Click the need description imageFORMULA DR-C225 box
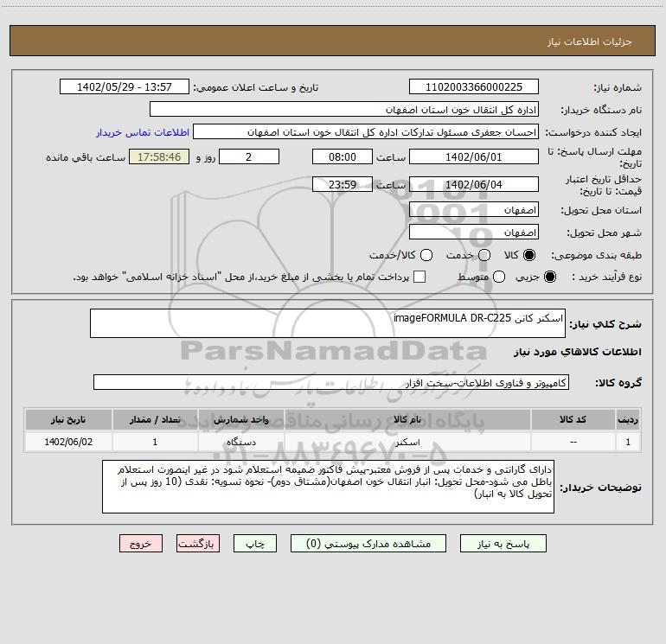 point(328,323)
